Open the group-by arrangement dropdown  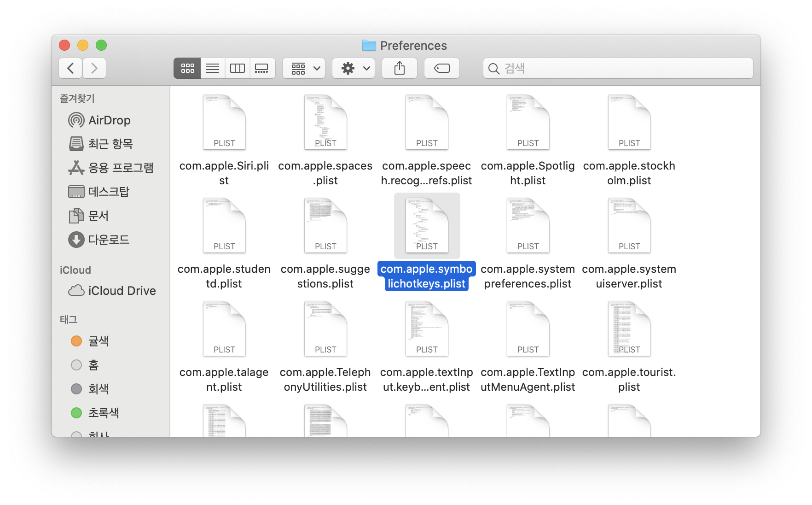tap(304, 68)
